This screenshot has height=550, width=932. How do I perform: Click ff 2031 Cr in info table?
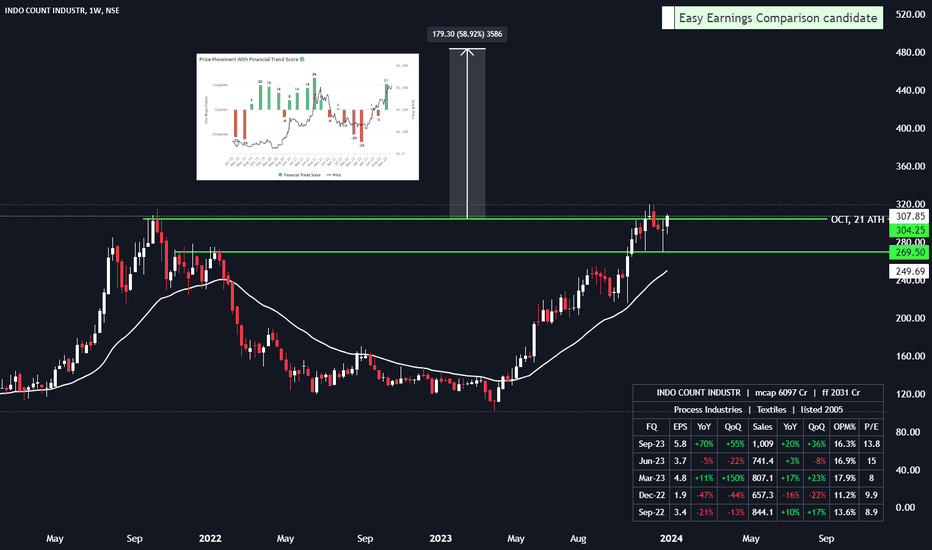(841, 392)
